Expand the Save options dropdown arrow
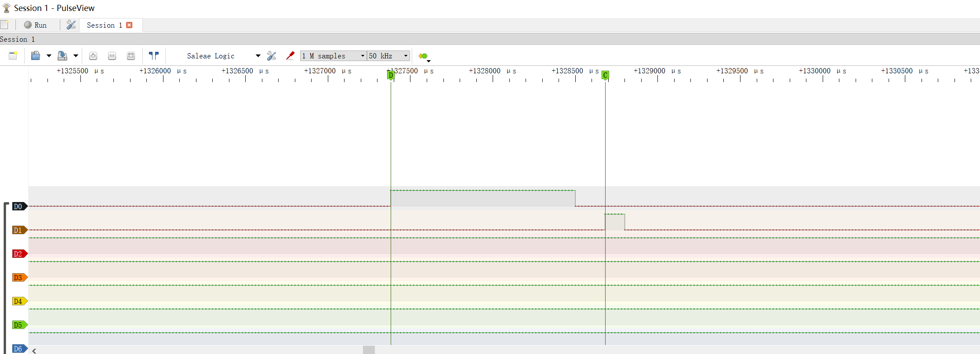Image resolution: width=980 pixels, height=354 pixels. pos(76,56)
